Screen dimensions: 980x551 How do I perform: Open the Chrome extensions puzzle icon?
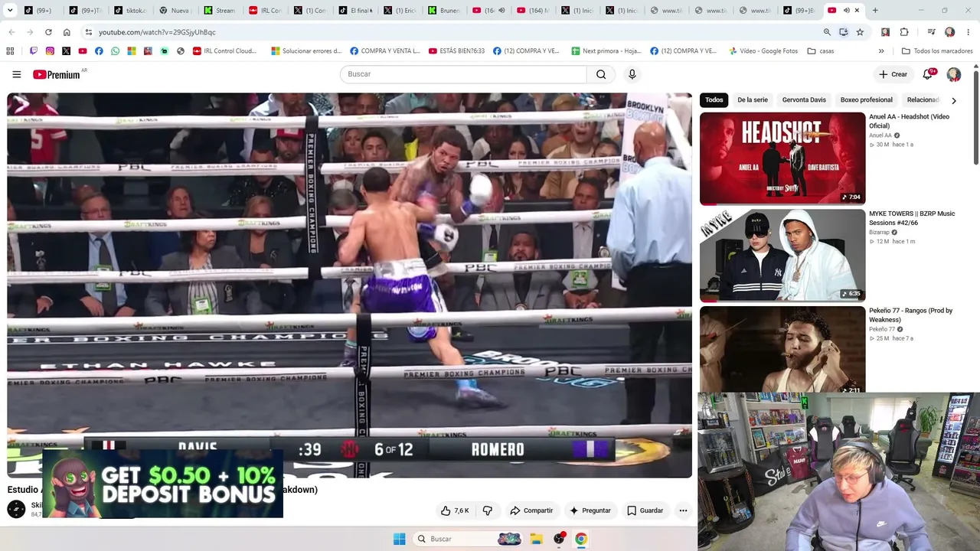coord(904,32)
